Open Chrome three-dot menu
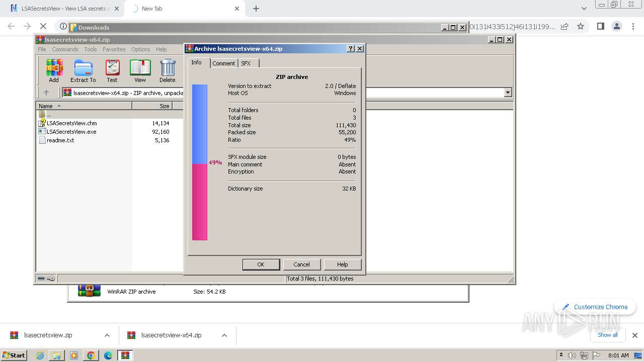Screen dimensions: 644x362 (x=632, y=26)
